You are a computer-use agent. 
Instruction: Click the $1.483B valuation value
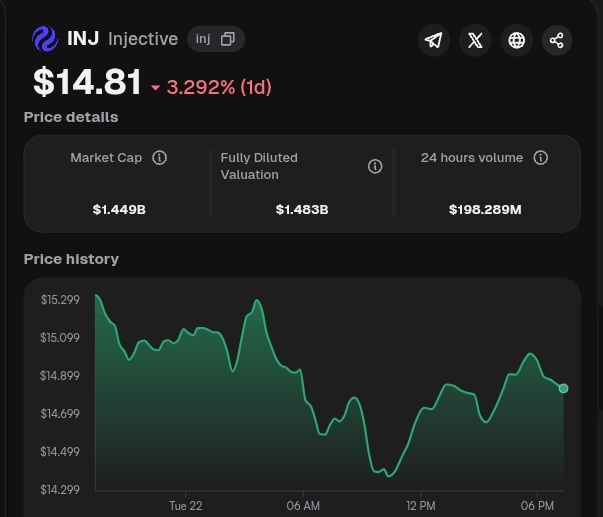point(302,210)
